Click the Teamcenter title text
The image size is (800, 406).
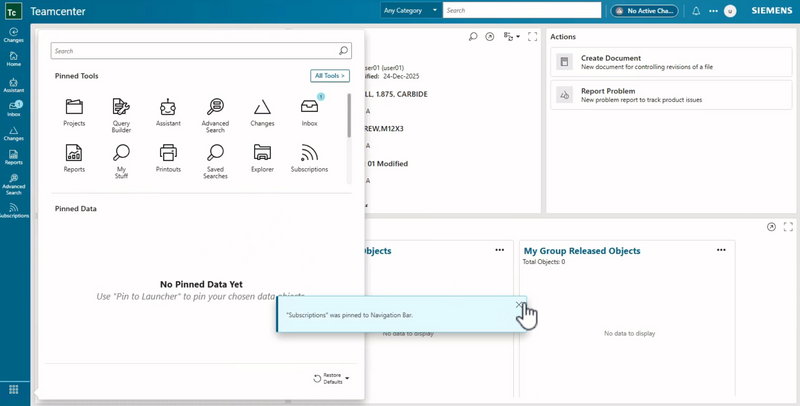click(x=58, y=11)
